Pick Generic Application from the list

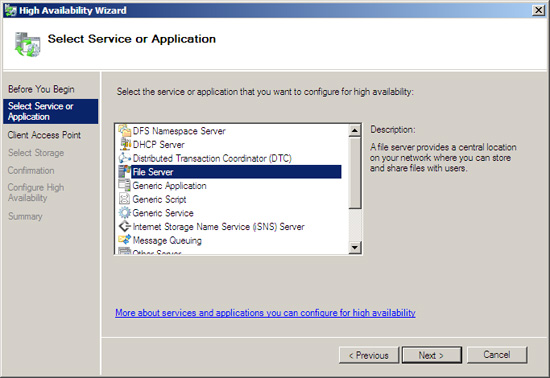(169, 185)
